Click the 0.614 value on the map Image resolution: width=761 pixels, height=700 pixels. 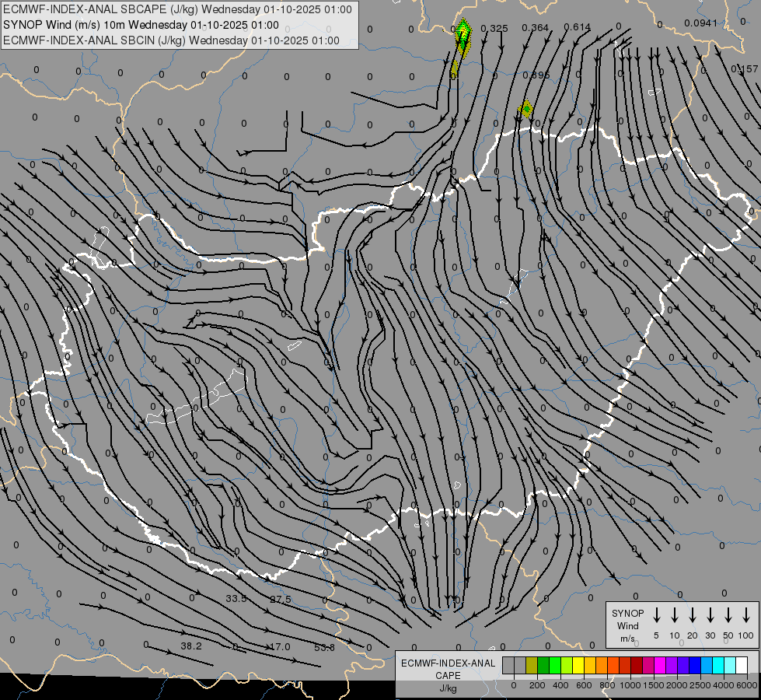[x=577, y=28]
